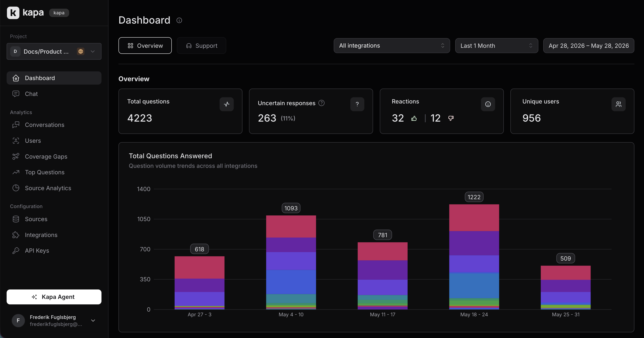Click the 956 unique users value
Screen dimensions: 644x338
click(x=532, y=118)
